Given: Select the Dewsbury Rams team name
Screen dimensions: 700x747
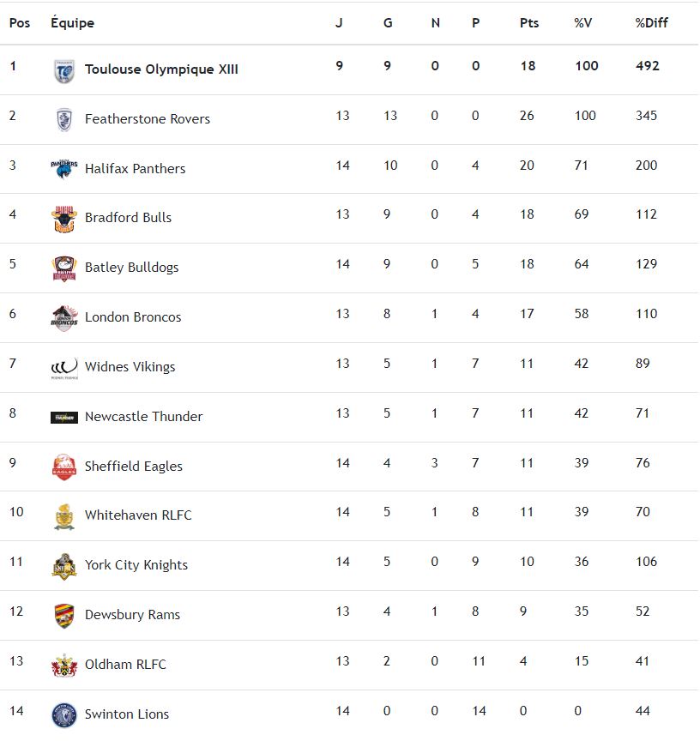Looking at the screenshot, I should pyautogui.click(x=132, y=615).
